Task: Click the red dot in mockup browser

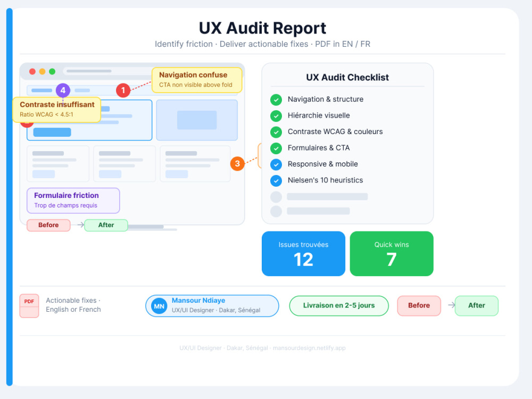Action: pyautogui.click(x=32, y=71)
